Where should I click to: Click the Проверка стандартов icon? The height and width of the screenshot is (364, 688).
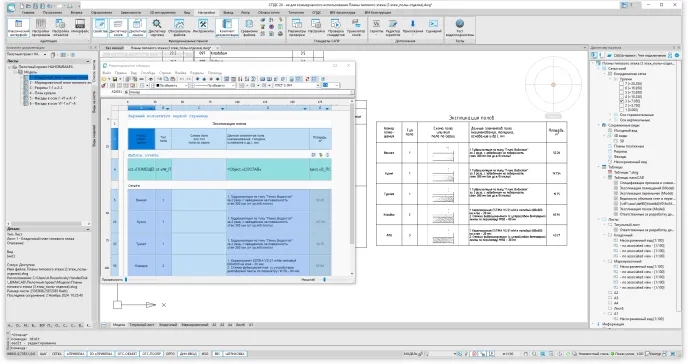tap(336, 27)
